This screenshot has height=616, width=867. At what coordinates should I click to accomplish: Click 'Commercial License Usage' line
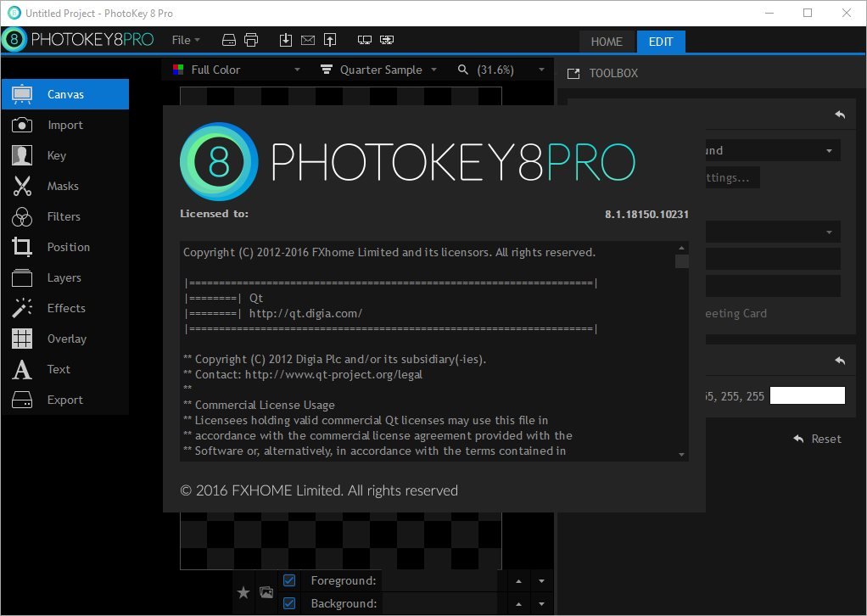coord(265,405)
